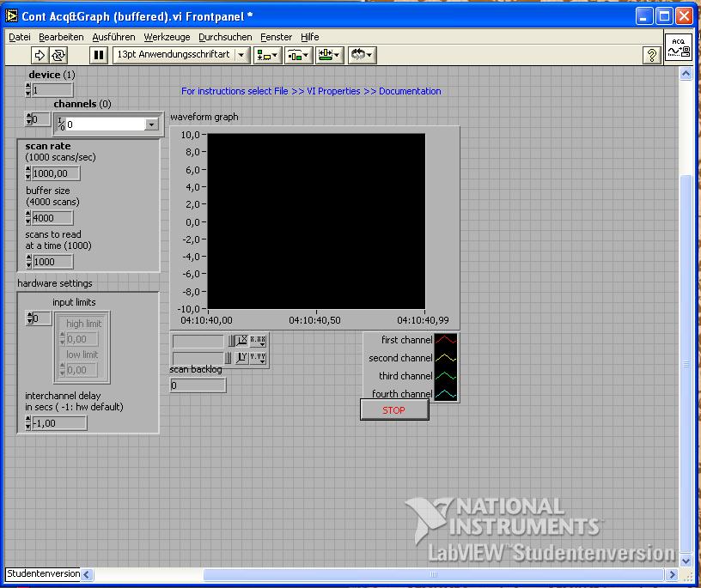Open the Datei menu
701x588 pixels.
pos(20,37)
